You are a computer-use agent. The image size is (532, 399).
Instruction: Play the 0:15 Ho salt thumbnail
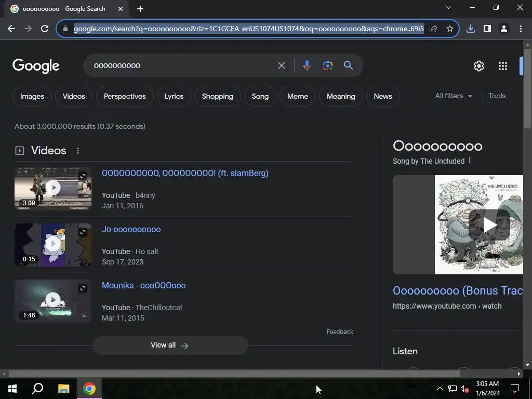point(53,245)
